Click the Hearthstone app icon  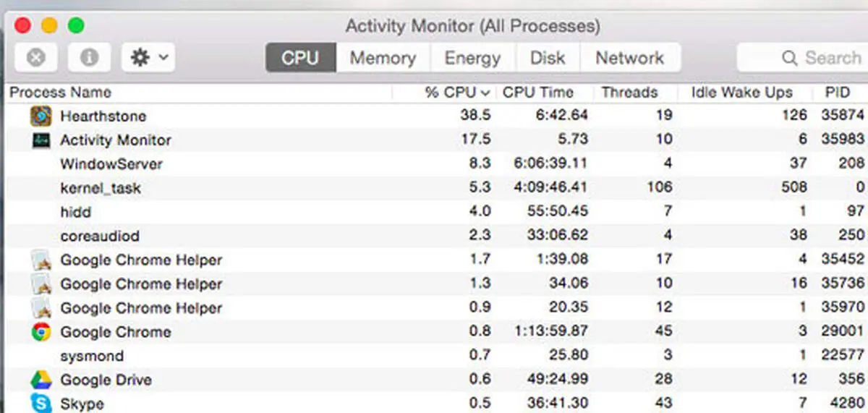coord(41,116)
